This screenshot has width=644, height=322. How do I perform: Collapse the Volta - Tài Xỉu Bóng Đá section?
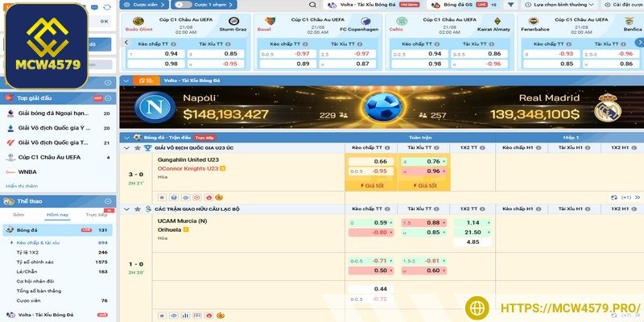pyautogui.click(x=126, y=80)
